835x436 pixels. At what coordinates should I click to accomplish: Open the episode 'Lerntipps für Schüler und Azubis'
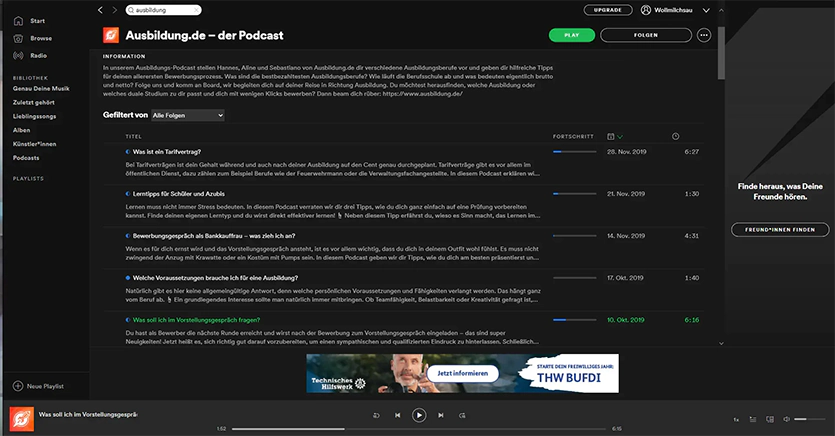coord(178,194)
